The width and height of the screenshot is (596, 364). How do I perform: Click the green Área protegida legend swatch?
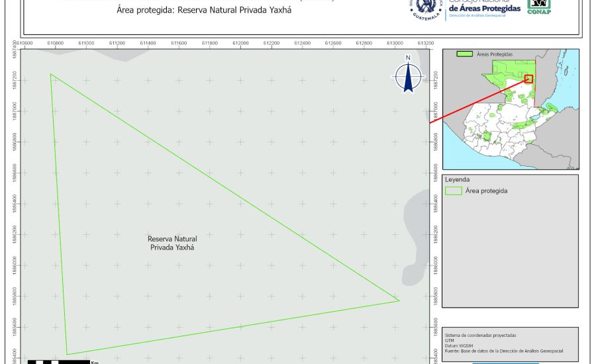[x=454, y=191]
